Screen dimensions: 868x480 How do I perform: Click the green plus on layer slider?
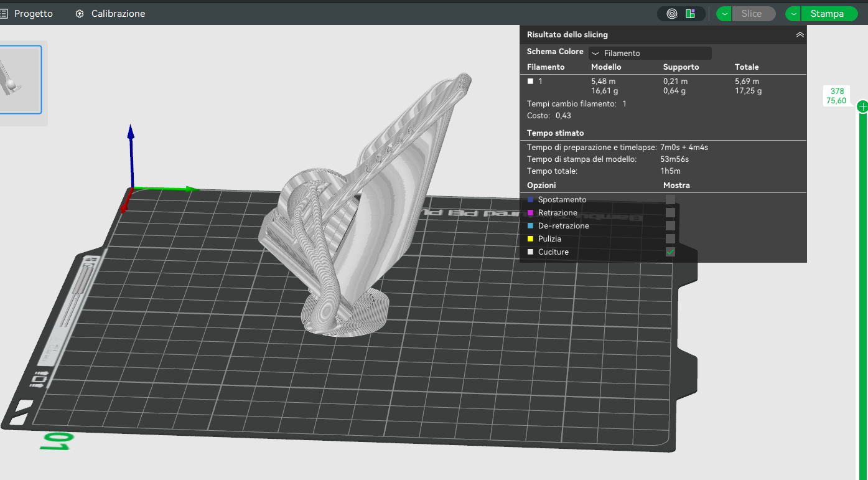tap(862, 107)
